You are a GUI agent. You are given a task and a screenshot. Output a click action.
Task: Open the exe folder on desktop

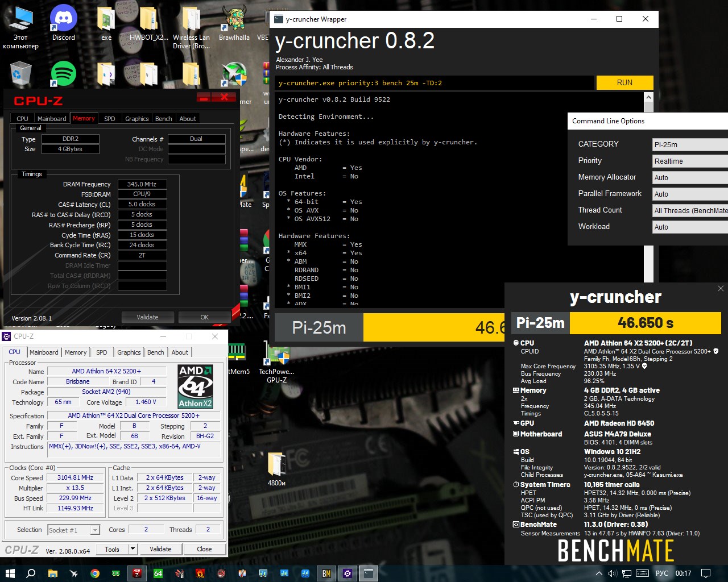click(106, 23)
